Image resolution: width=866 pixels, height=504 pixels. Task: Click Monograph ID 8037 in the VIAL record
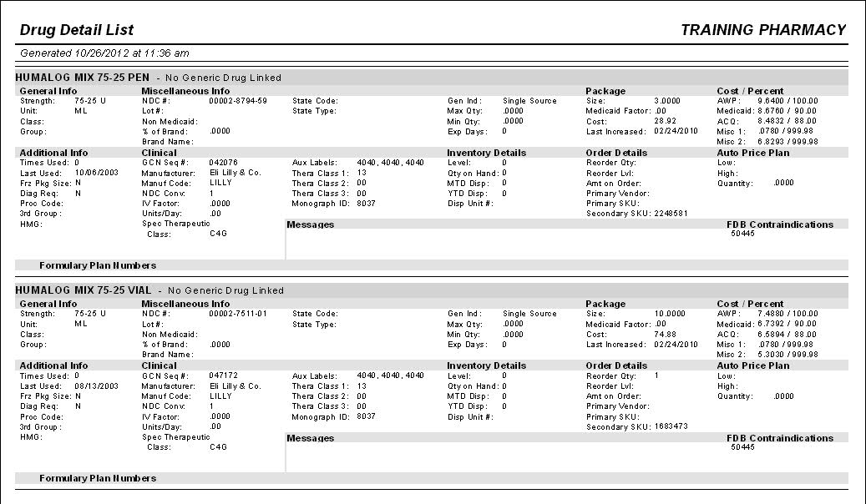(x=366, y=416)
